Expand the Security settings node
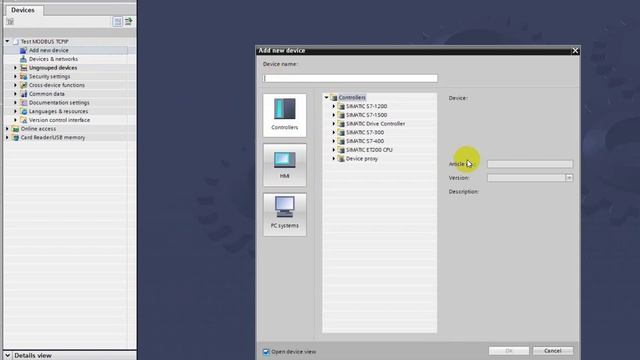The width and height of the screenshot is (640, 360). tap(16, 76)
